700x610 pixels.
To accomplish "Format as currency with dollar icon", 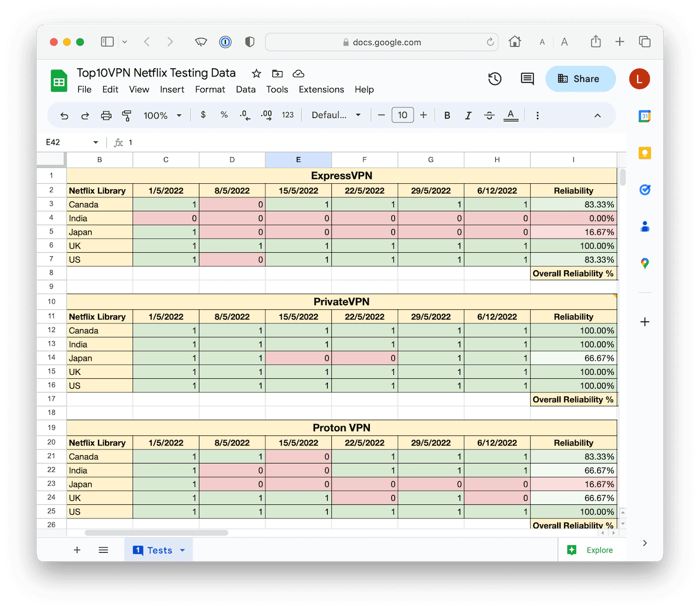I will 203,115.
